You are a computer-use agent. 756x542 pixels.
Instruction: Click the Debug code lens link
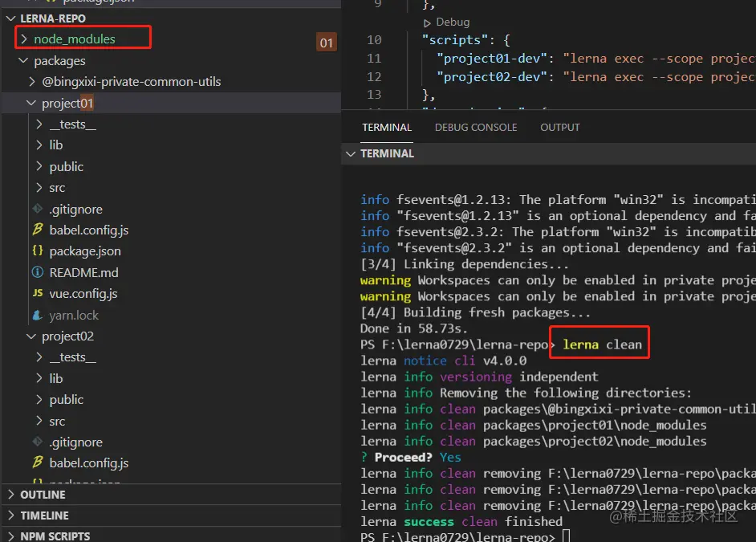453,22
